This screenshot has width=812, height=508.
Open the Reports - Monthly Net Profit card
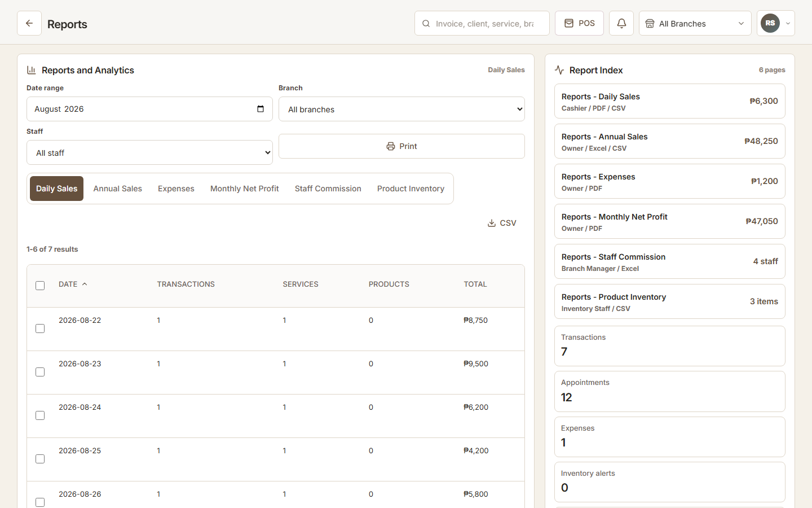click(670, 221)
